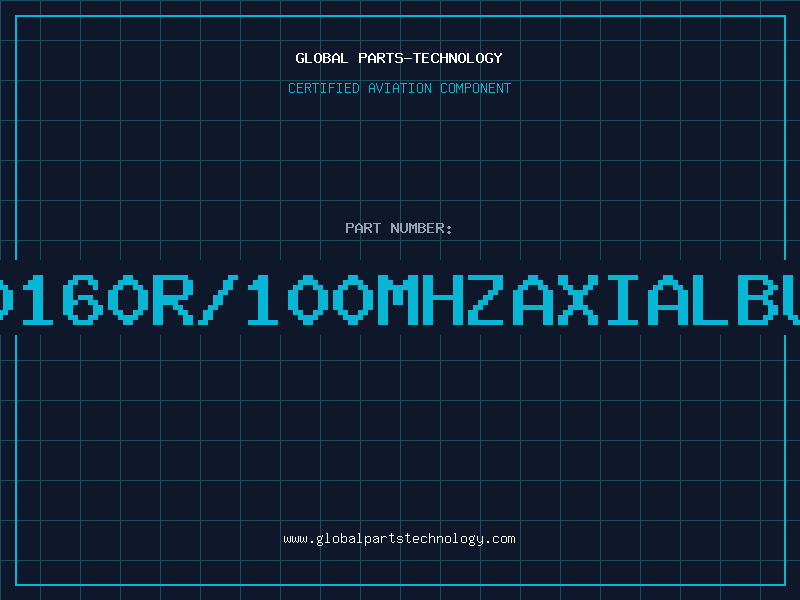Click the word NUMBER: in the label
The height and width of the screenshot is (600, 800).
pyautogui.click(x=421, y=228)
